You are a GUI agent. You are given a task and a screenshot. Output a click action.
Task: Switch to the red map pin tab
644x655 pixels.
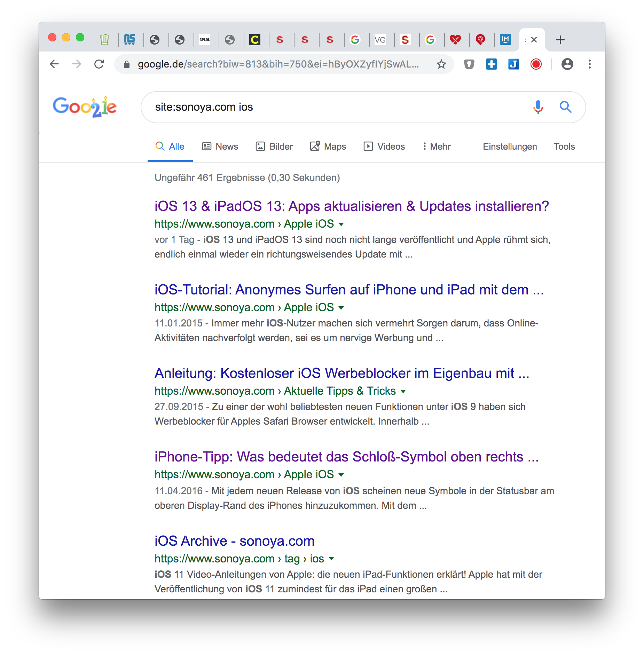tap(480, 40)
